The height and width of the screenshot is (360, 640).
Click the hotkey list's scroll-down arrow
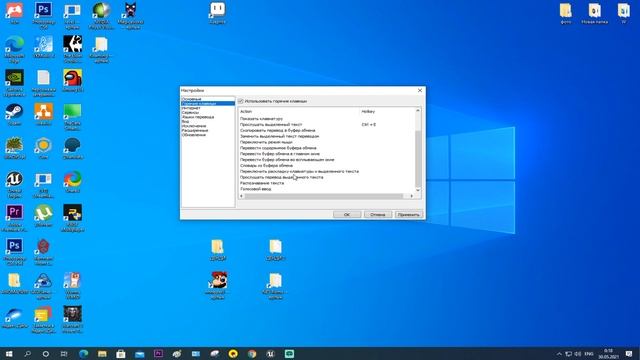(418, 190)
